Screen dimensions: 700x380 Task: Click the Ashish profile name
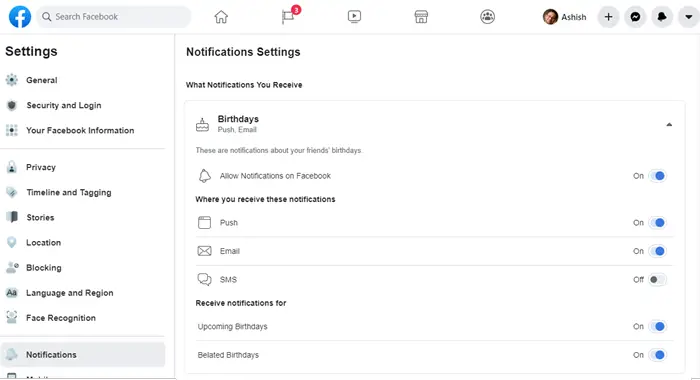click(x=574, y=17)
